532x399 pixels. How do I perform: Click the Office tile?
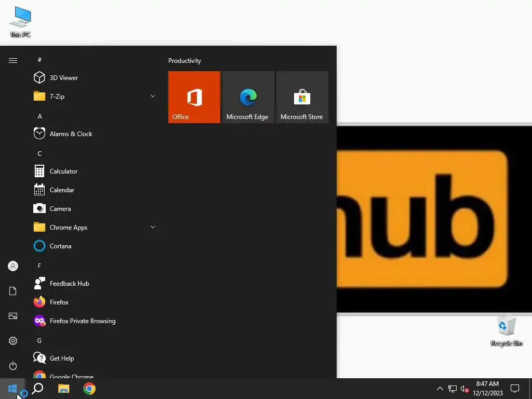194,97
